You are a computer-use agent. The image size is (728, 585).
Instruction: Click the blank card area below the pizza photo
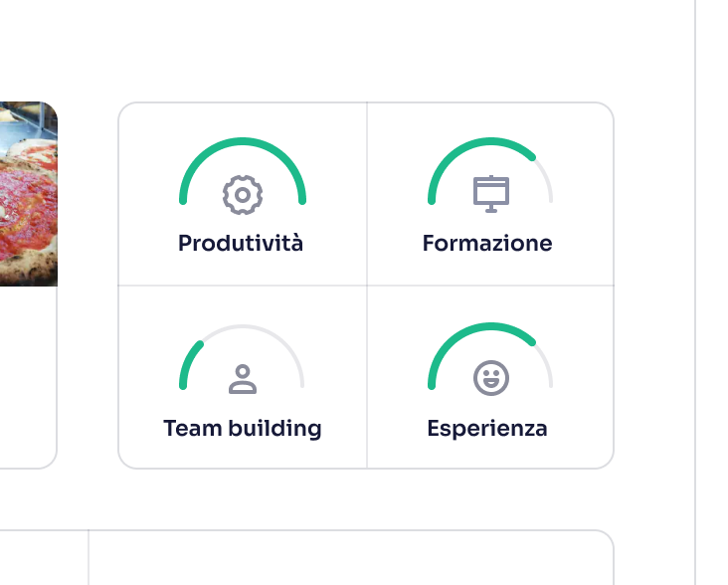pos(26,376)
